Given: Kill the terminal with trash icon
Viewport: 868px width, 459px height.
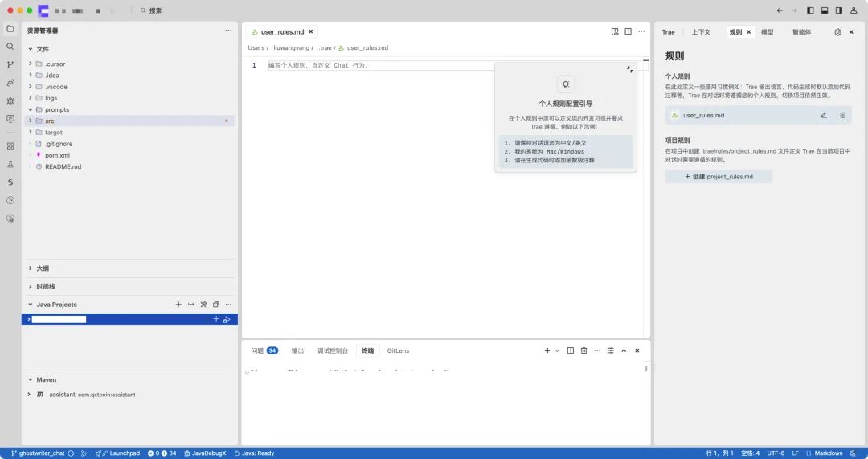Looking at the screenshot, I should coord(583,350).
